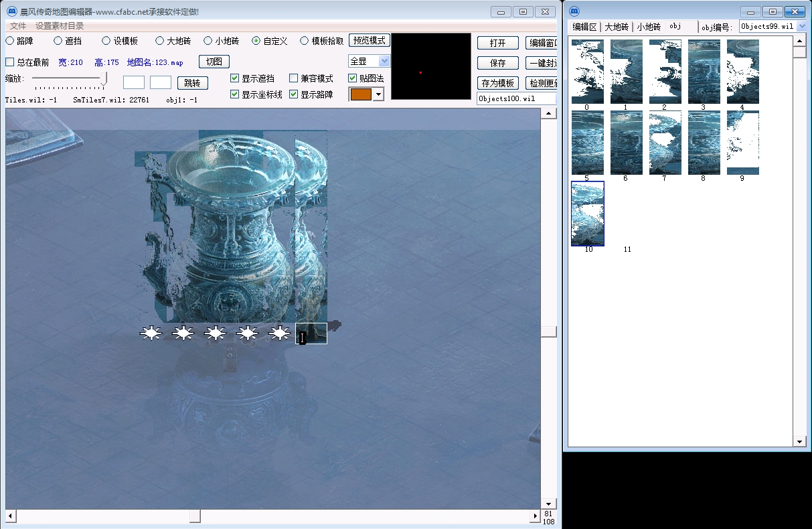812x529 pixels.
Task: Select object tile thumbnail numbered 2
Action: pyautogui.click(x=665, y=71)
